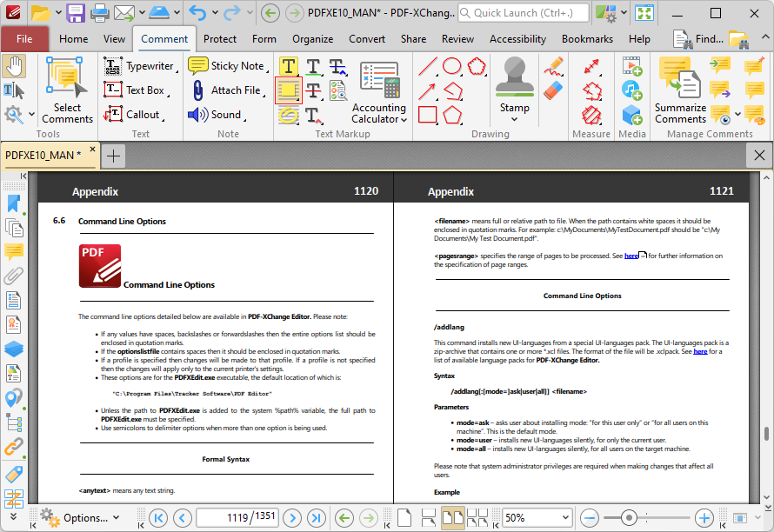Open the File menu
The height and width of the screenshot is (532, 774).
point(24,39)
